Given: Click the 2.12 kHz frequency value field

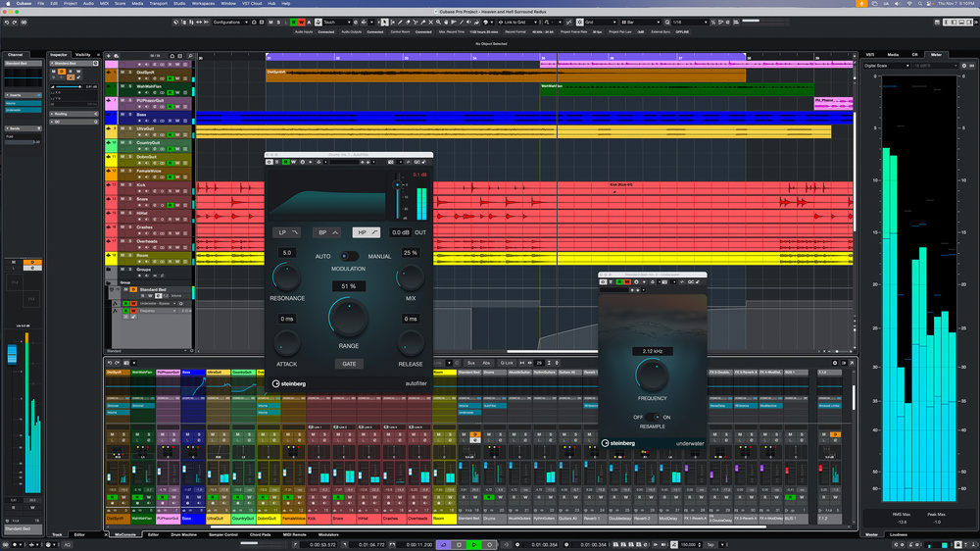Looking at the screenshot, I should point(652,352).
